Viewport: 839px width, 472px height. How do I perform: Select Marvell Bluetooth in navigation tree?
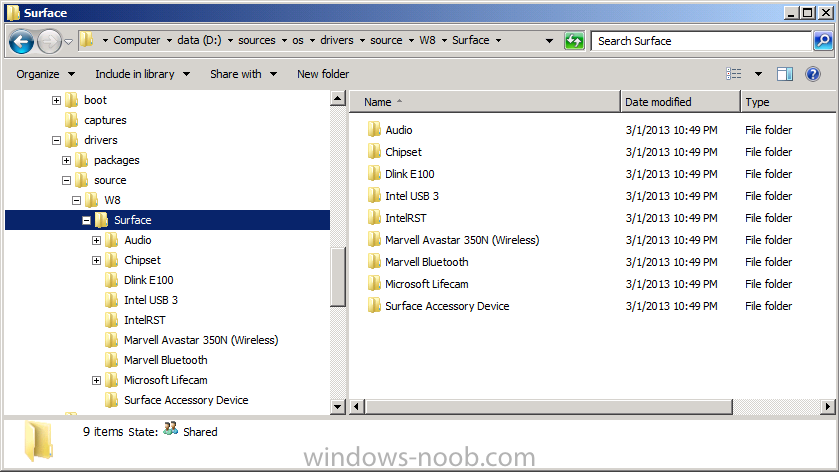pos(165,360)
